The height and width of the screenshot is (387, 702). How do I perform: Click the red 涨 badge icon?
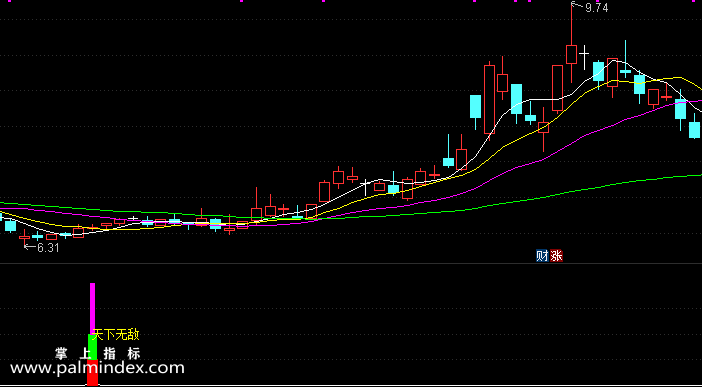[x=556, y=256]
